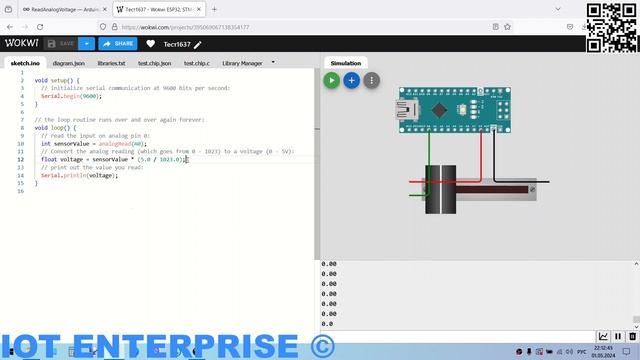Viewport: 640px width, 360px height.
Task: Open the Firefox view icon left of tabs
Action: (8, 9)
